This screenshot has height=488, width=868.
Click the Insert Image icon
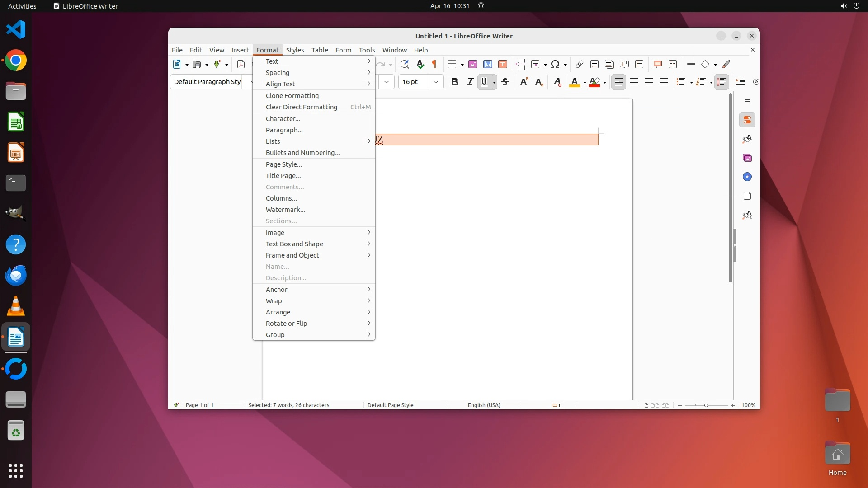pyautogui.click(x=473, y=64)
